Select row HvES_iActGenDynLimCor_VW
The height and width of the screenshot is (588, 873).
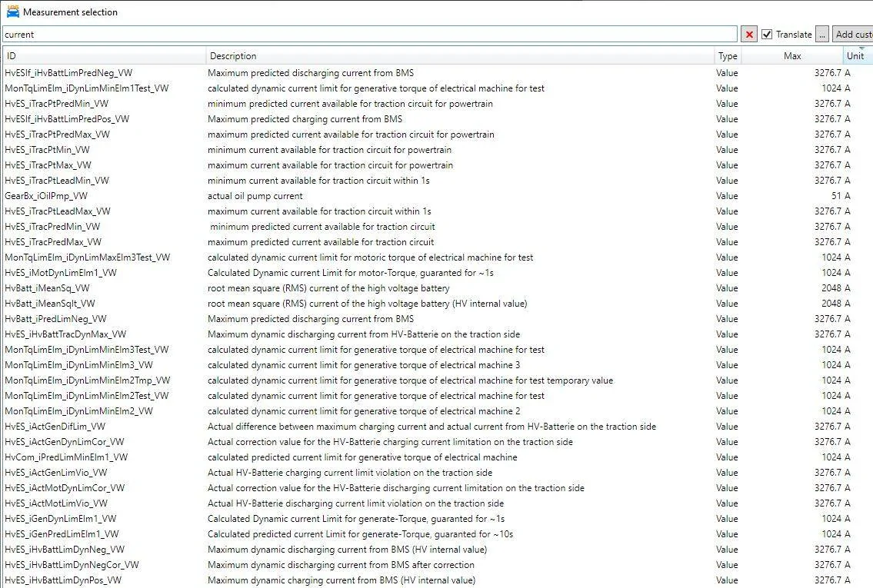(x=437, y=442)
